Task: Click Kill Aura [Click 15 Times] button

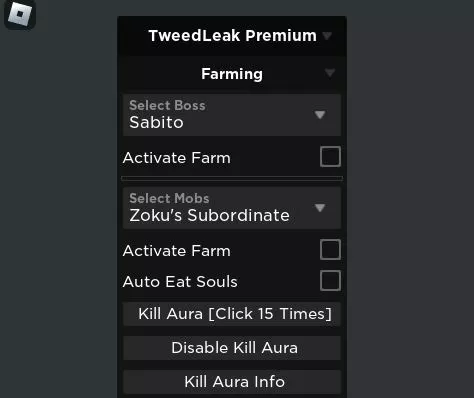Action: click(x=232, y=314)
